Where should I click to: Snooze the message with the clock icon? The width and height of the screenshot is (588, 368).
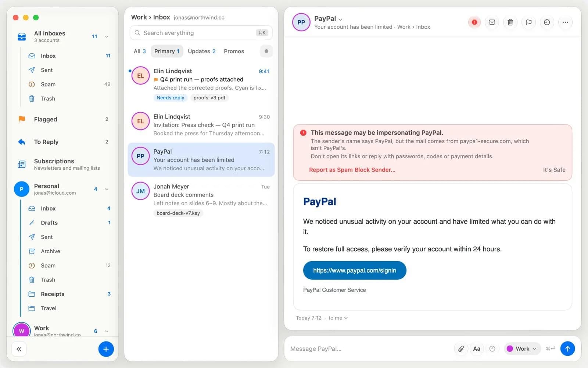coord(547,22)
